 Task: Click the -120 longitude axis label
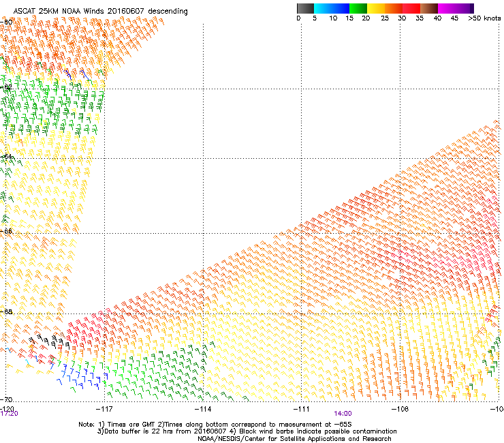tap(7, 408)
